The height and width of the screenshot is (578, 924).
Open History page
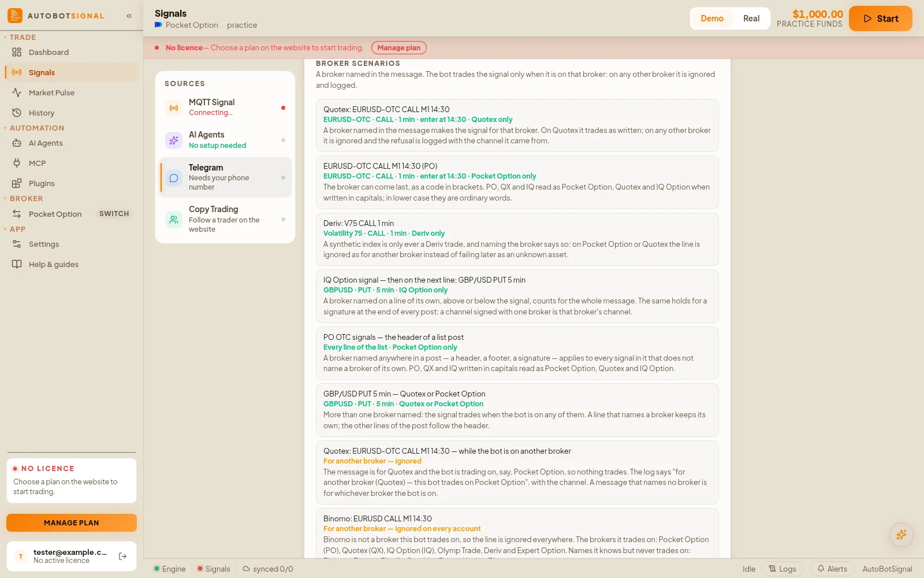click(72, 113)
